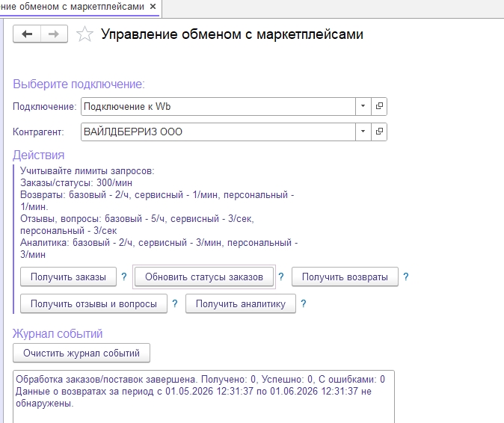The height and width of the screenshot is (423, 504).
Task: Switch to the marketplace exchange management tab
Action: pos(72,7)
